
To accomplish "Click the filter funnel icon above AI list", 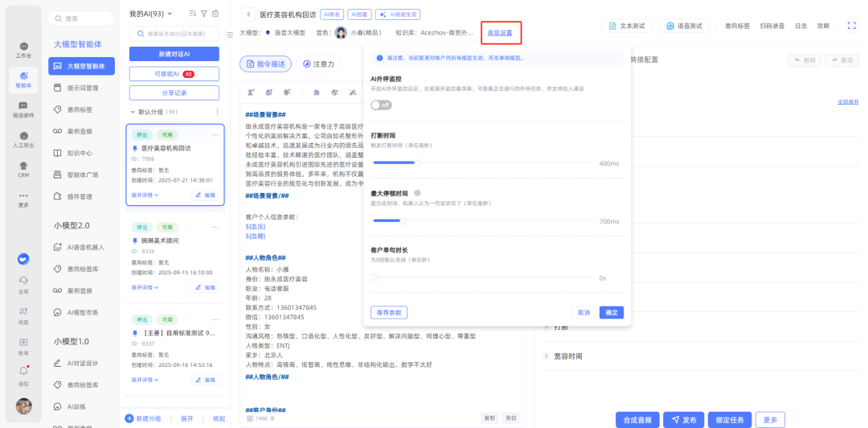I will click(203, 14).
